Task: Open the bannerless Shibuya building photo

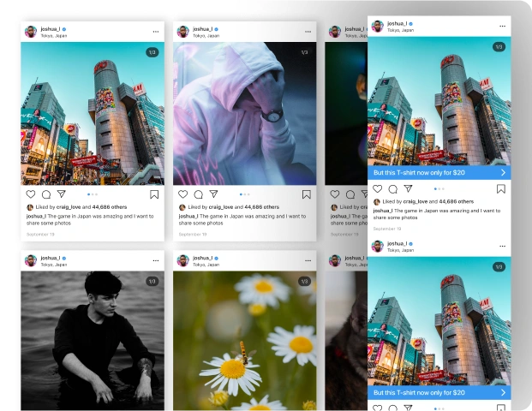Action: click(93, 114)
